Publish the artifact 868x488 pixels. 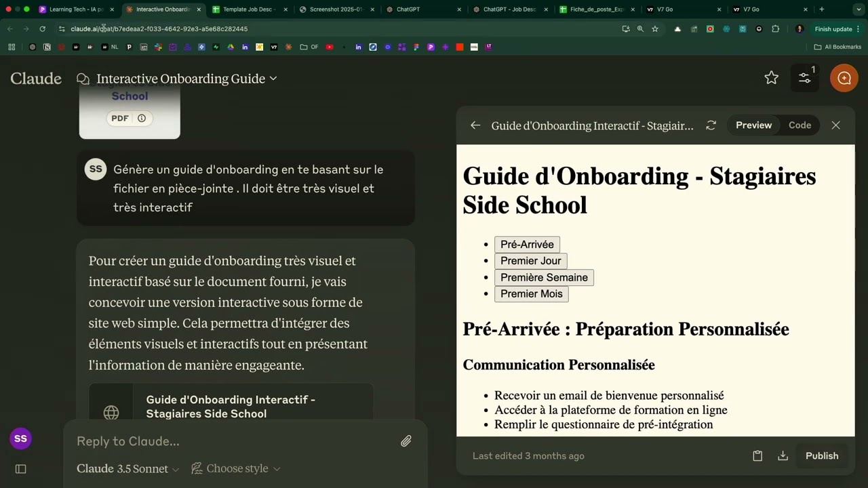pos(822,456)
